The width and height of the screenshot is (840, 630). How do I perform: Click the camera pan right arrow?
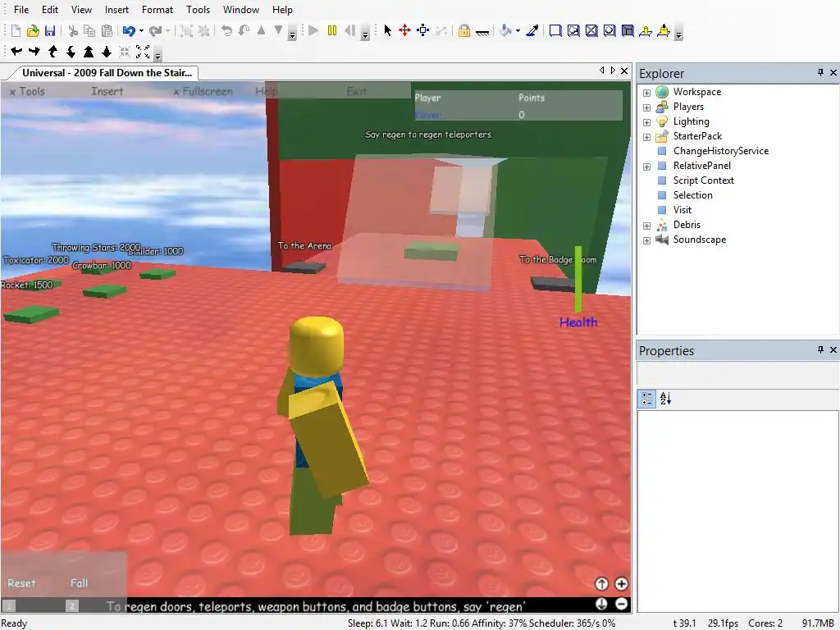(x=34, y=52)
